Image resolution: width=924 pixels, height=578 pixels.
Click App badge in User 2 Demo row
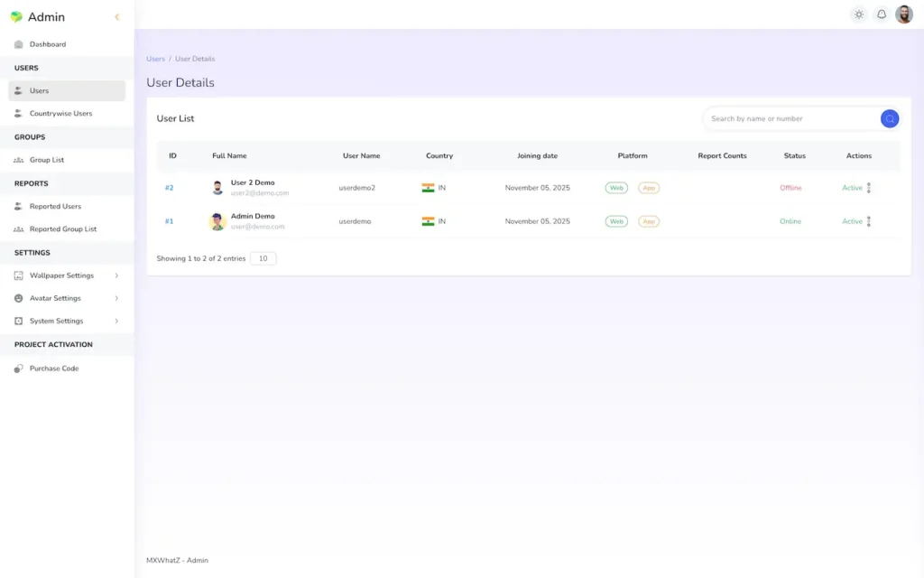point(649,188)
